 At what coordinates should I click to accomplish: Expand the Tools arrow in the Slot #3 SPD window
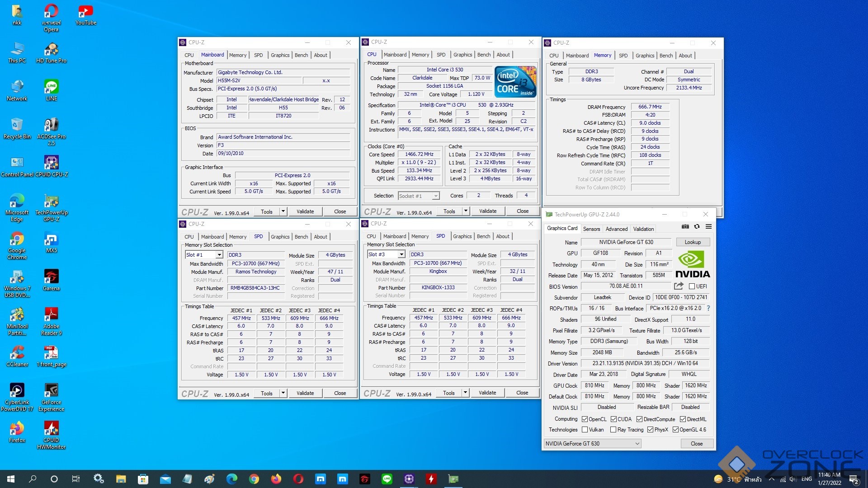coord(465,393)
